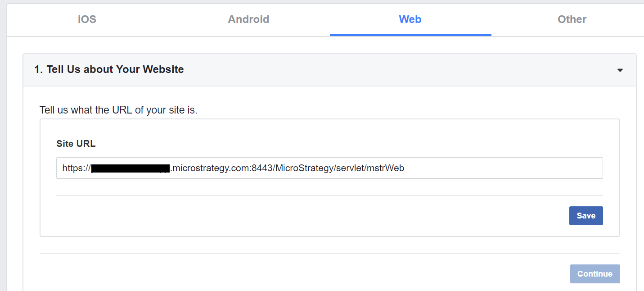Collapse the Tell Us about Your Website section
The height and width of the screenshot is (291, 644).
pyautogui.click(x=620, y=70)
